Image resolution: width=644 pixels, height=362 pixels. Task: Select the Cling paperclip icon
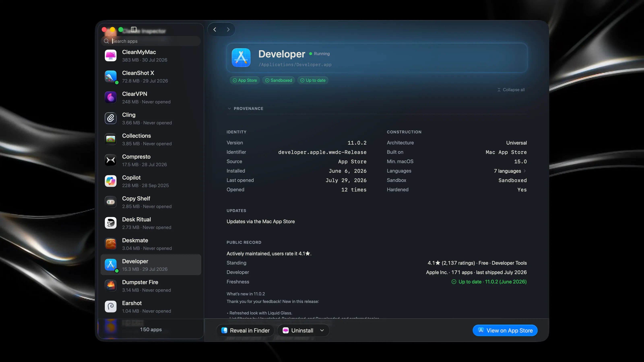coord(110,118)
